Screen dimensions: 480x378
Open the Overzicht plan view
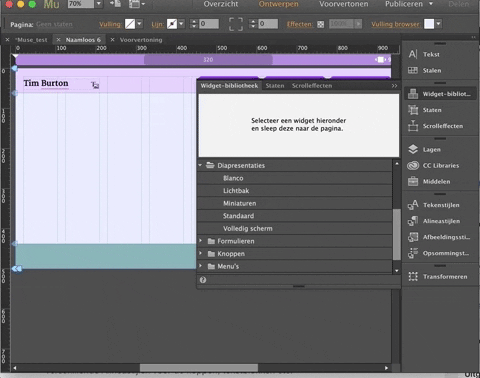click(x=221, y=4)
